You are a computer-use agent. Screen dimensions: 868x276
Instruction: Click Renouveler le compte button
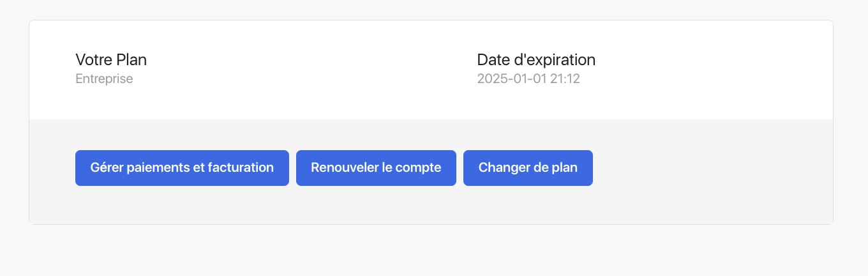point(376,168)
